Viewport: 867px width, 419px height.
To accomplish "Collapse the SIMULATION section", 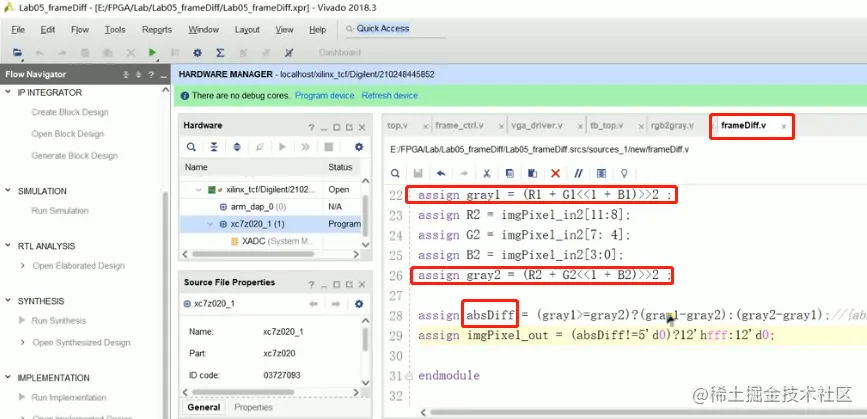I will pos(8,191).
